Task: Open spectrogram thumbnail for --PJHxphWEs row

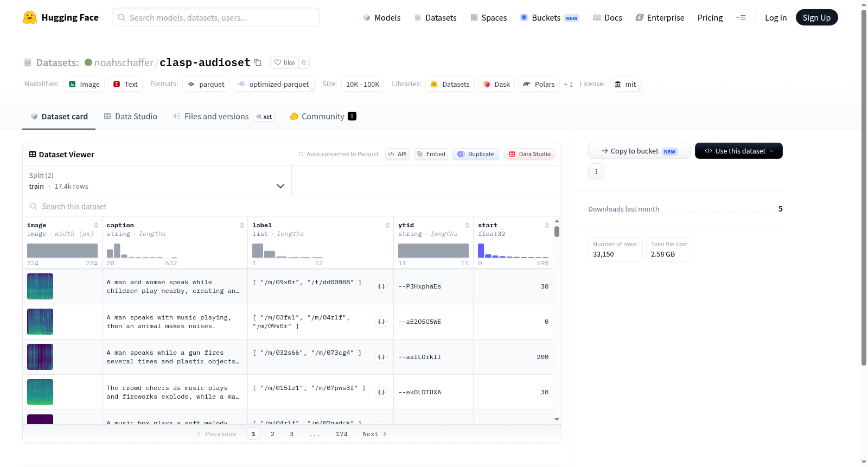Action: [x=40, y=286]
